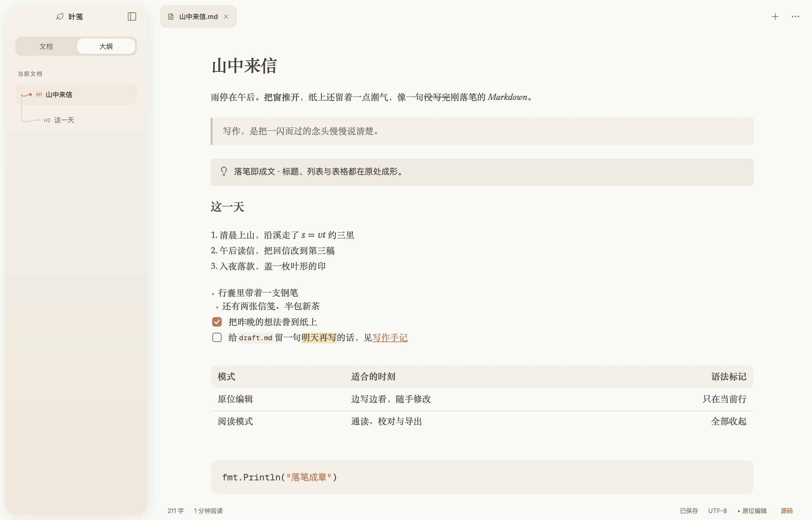Click the 211 字 word count

coord(176,510)
